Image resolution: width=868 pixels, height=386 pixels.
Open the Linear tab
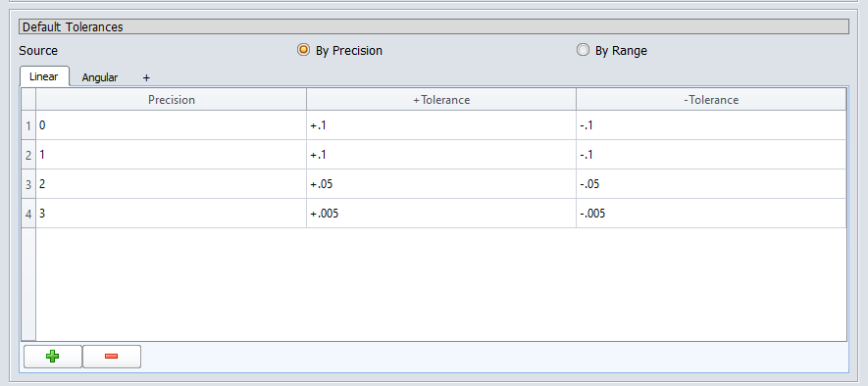pos(44,76)
